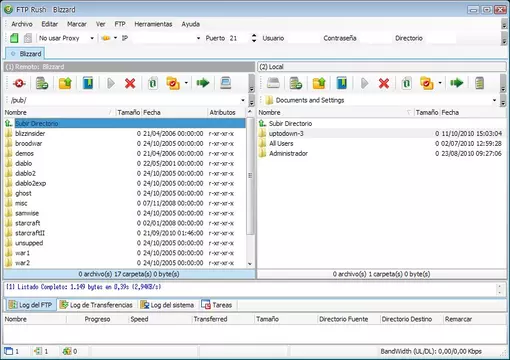
Task: Click the blue bookmark icon in local toolbar
Action: click(342, 83)
